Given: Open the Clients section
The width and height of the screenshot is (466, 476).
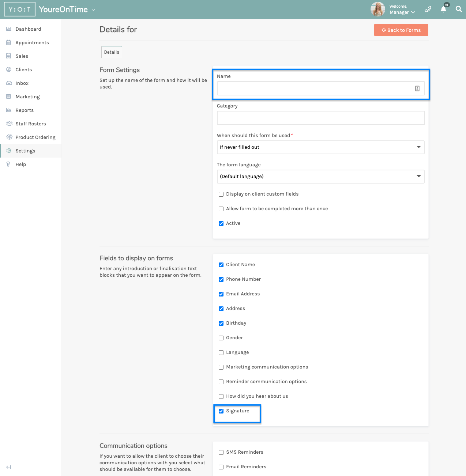Looking at the screenshot, I should click(x=24, y=69).
